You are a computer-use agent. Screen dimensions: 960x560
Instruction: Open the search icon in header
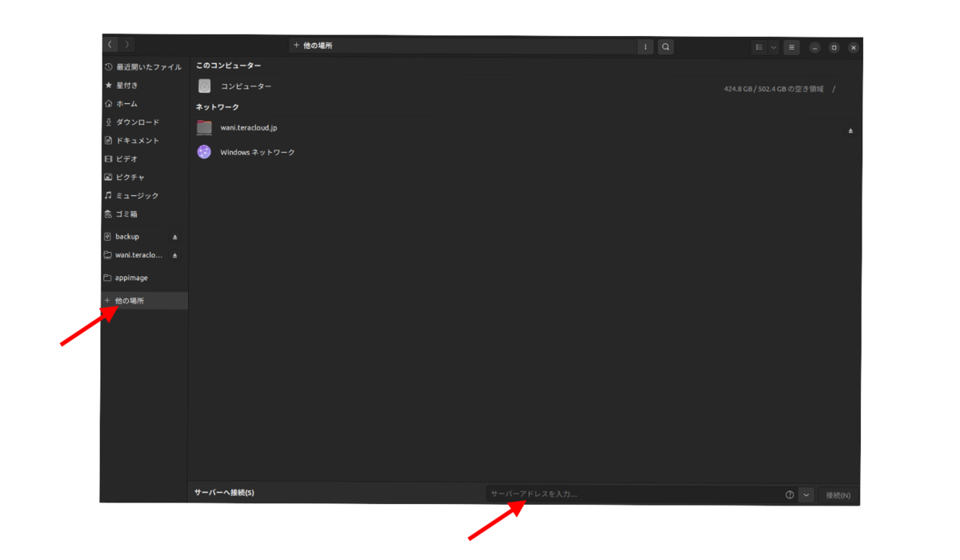click(666, 47)
